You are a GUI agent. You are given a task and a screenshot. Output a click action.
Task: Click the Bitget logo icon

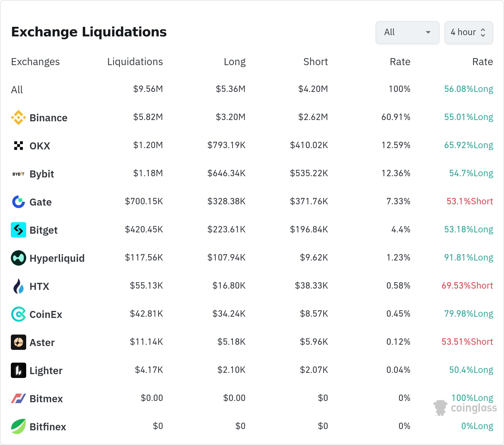[19, 230]
